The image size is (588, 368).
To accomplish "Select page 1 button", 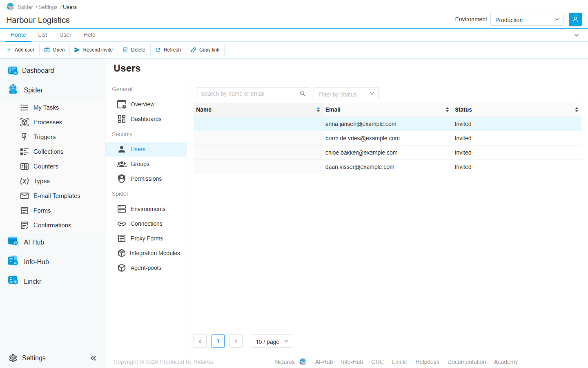I will pyautogui.click(x=218, y=341).
